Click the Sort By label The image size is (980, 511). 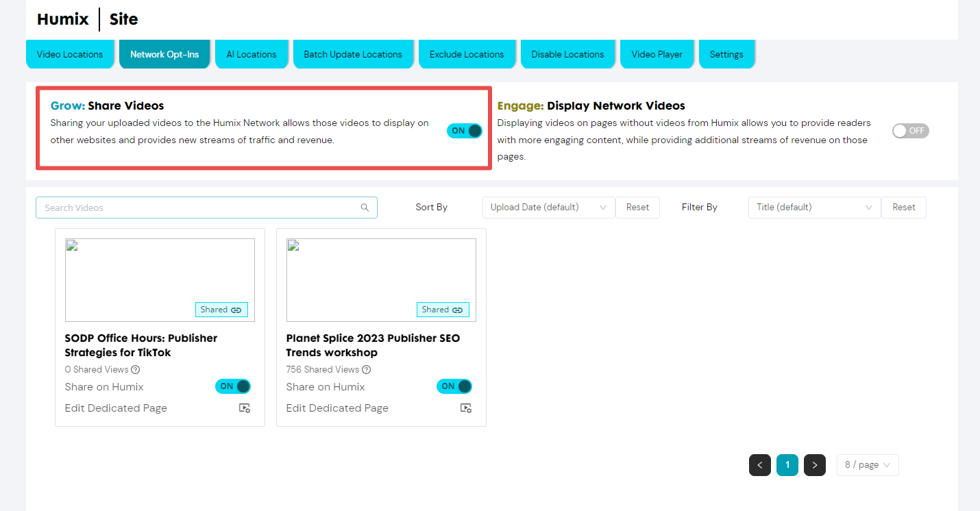coord(432,208)
